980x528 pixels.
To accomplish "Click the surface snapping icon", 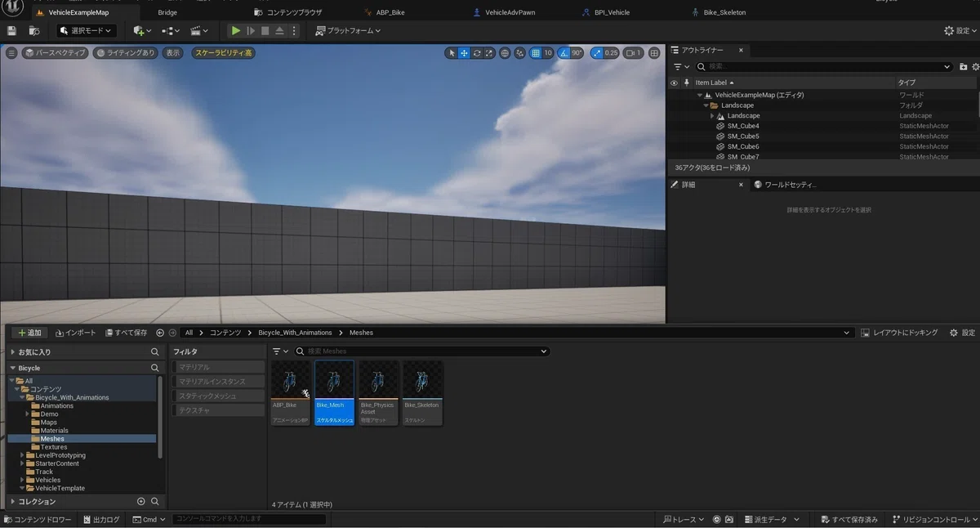I will coord(520,53).
